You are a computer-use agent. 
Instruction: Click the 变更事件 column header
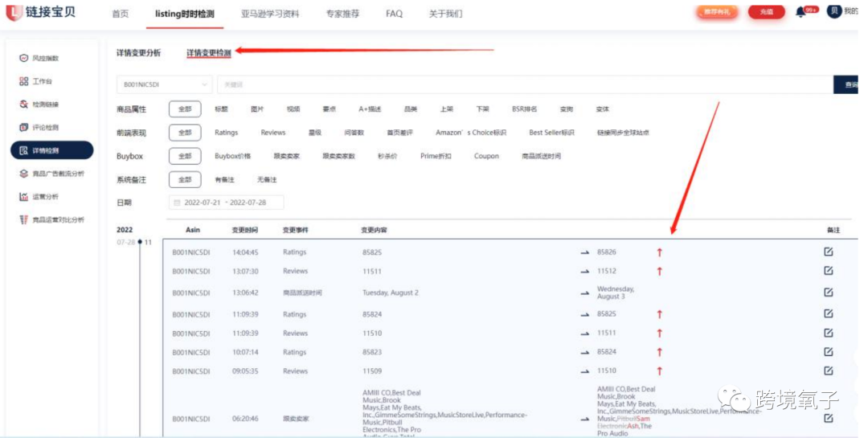[296, 230]
